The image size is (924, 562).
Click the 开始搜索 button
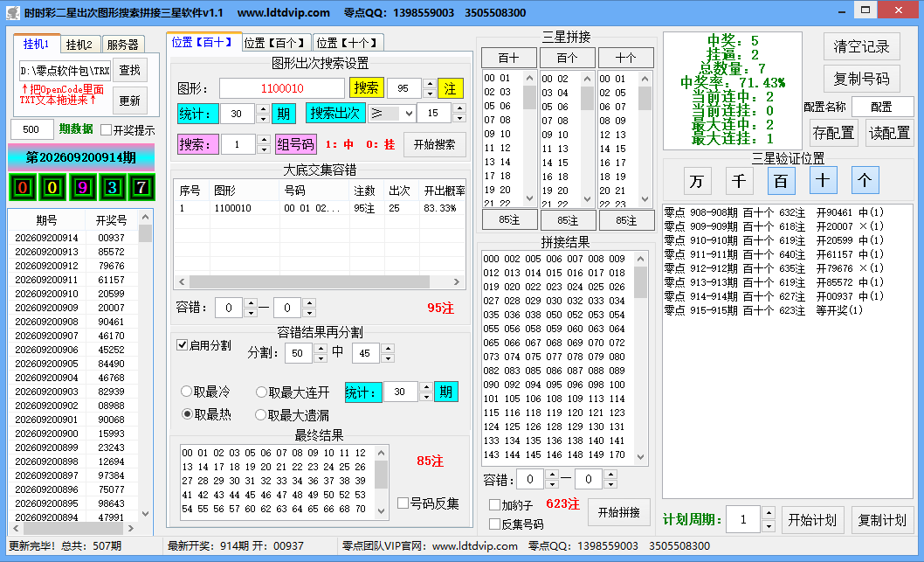click(434, 144)
